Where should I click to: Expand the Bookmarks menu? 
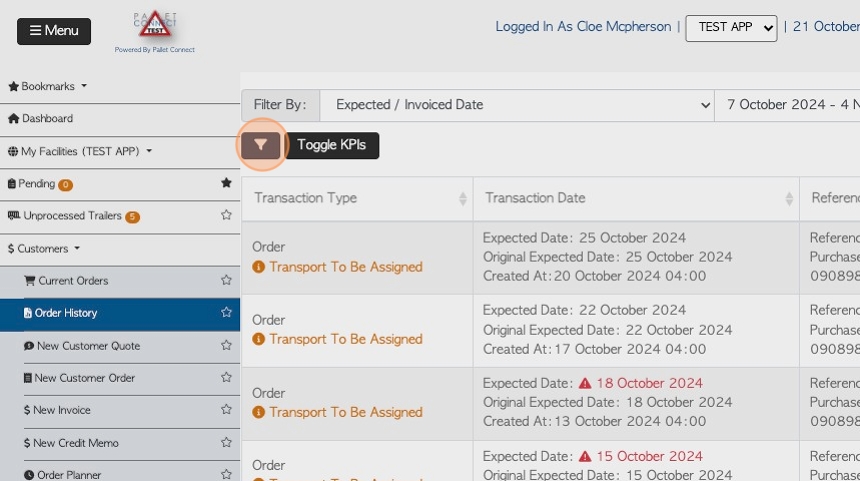point(48,86)
